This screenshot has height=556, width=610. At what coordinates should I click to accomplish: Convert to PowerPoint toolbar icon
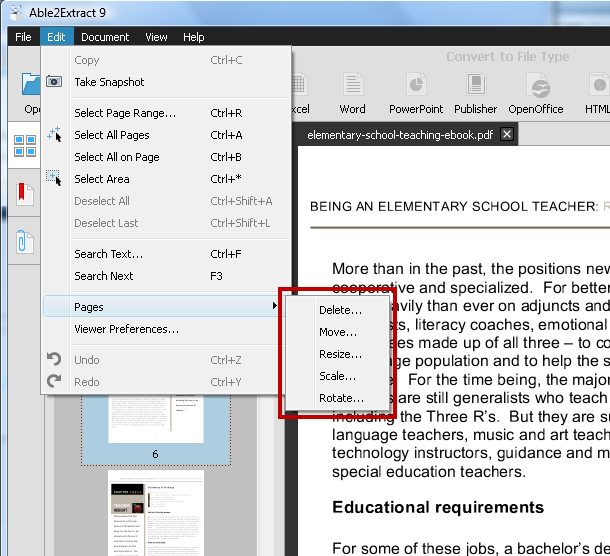coord(416,84)
